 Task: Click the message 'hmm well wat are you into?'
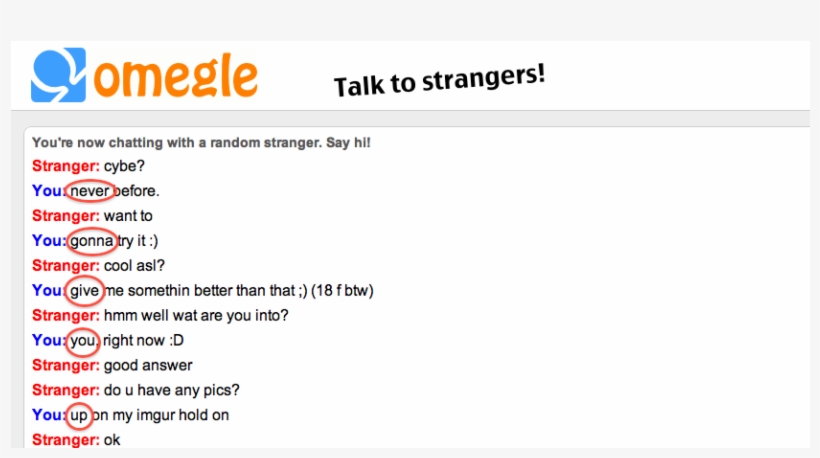click(x=196, y=316)
